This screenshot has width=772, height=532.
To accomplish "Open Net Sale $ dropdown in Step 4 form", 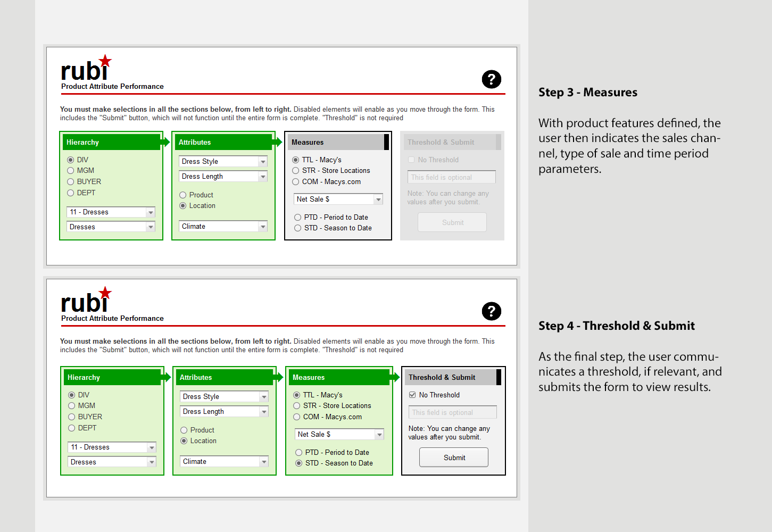I will click(x=339, y=434).
